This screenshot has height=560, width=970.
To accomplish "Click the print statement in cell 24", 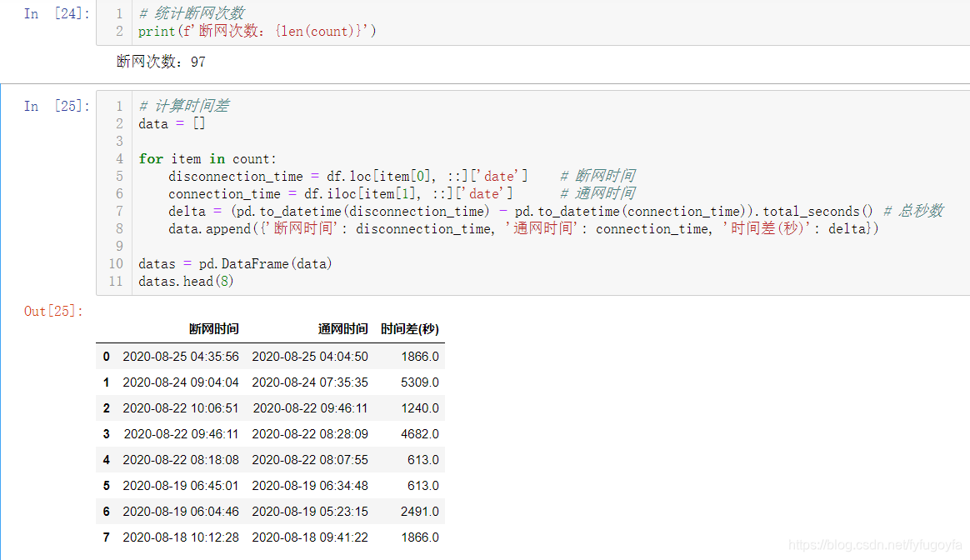I will tap(257, 31).
